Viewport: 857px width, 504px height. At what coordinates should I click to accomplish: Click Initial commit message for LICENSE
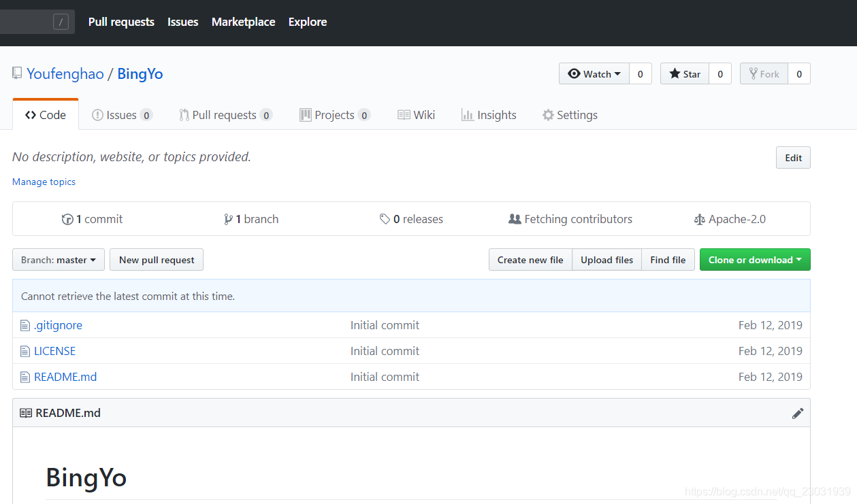385,351
